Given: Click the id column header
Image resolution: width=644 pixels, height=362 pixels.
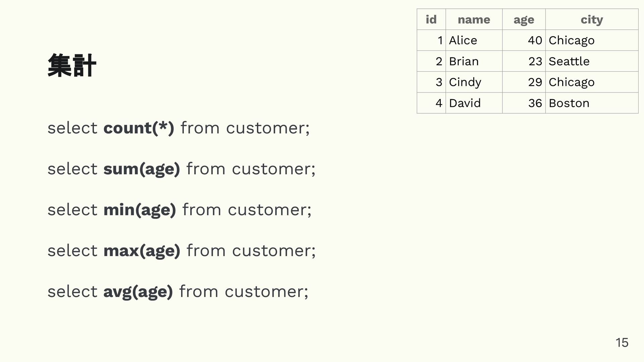Looking at the screenshot, I should point(431,19).
